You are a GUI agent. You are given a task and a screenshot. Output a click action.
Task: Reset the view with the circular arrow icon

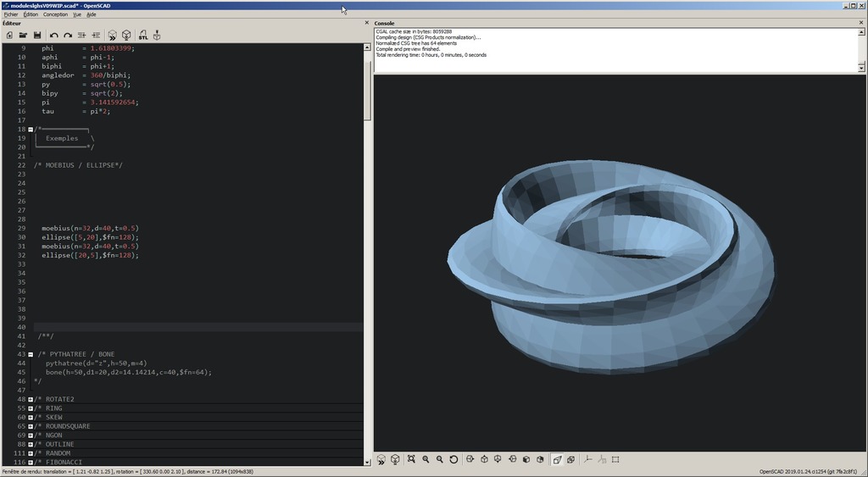(454, 459)
